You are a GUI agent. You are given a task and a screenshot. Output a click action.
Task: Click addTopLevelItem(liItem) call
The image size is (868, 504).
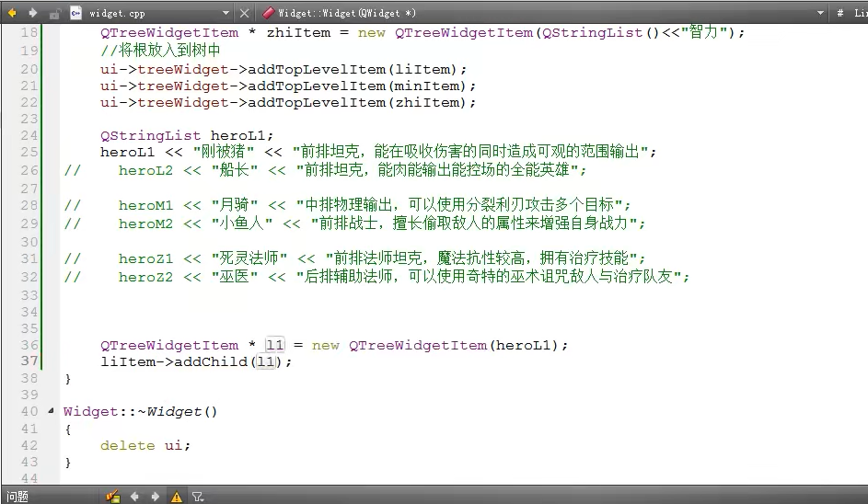(x=357, y=69)
